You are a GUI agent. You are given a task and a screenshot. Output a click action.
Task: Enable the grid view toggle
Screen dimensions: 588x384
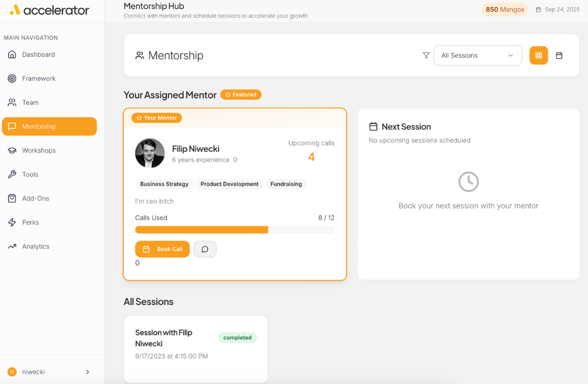pos(538,55)
